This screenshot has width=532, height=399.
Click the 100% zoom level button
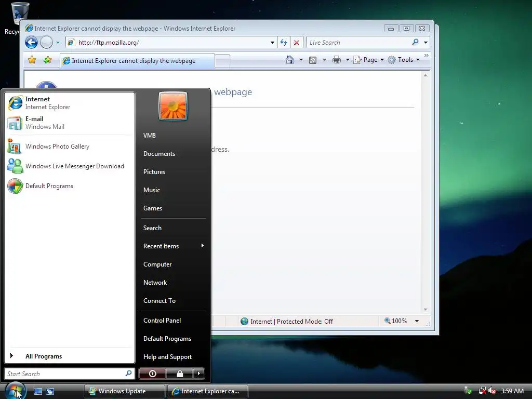pos(395,321)
